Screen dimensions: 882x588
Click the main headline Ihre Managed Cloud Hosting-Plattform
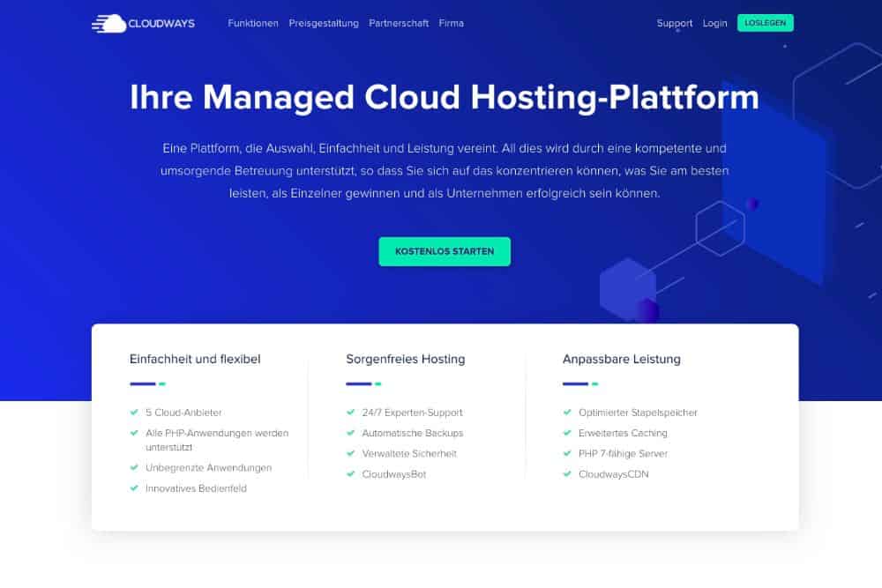[x=445, y=97]
